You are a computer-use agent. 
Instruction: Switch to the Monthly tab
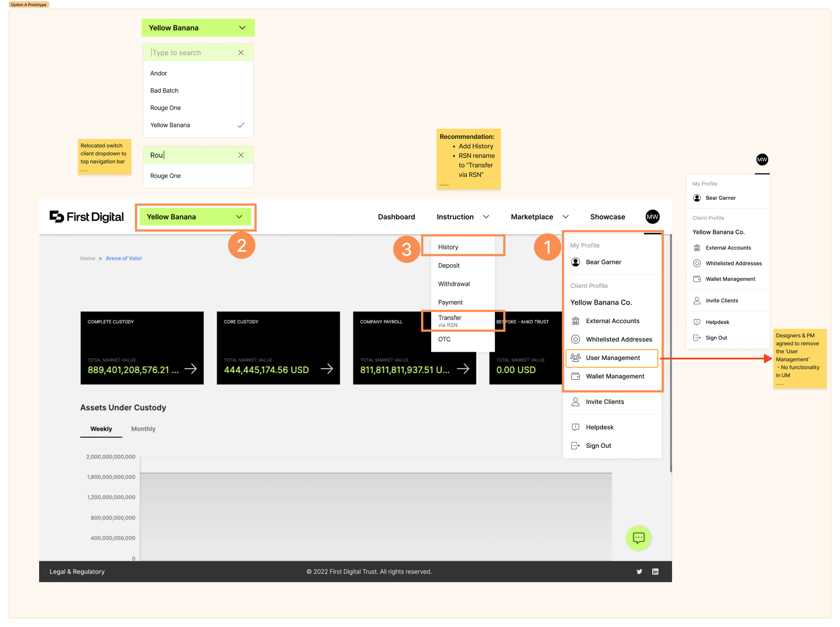(x=143, y=429)
